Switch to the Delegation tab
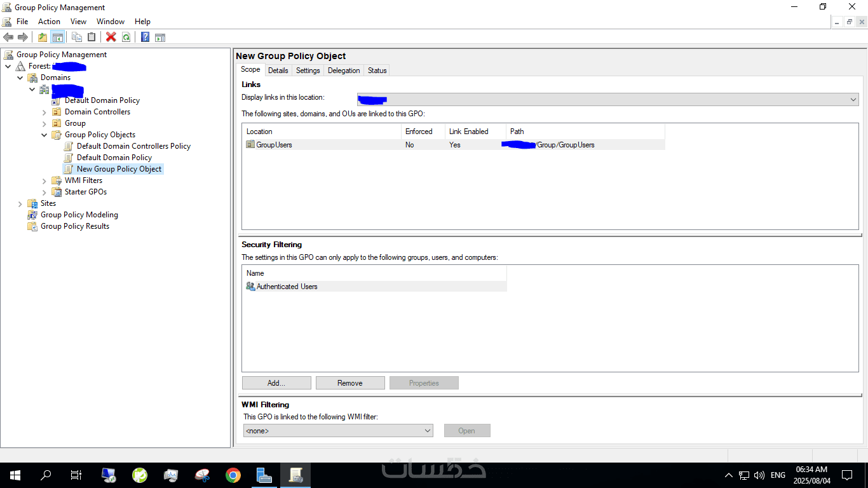The height and width of the screenshot is (488, 868). pyautogui.click(x=344, y=71)
